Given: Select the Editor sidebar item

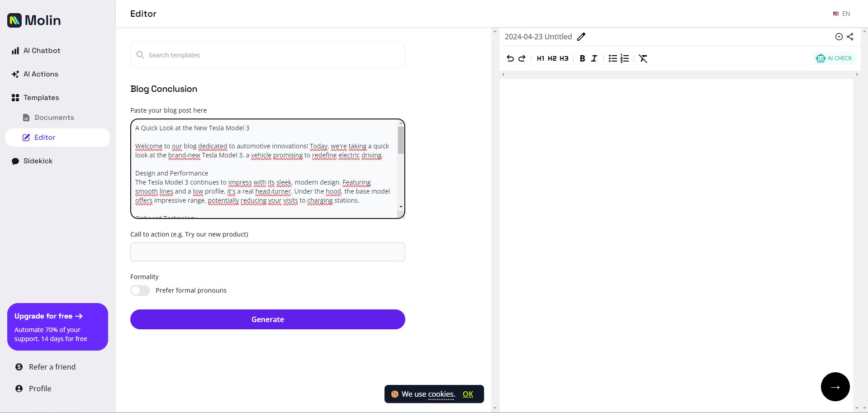Looking at the screenshot, I should pos(57,138).
